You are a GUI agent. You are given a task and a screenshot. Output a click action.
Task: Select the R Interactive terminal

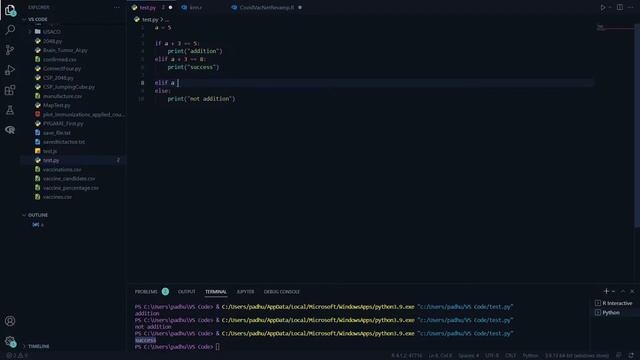(613, 303)
